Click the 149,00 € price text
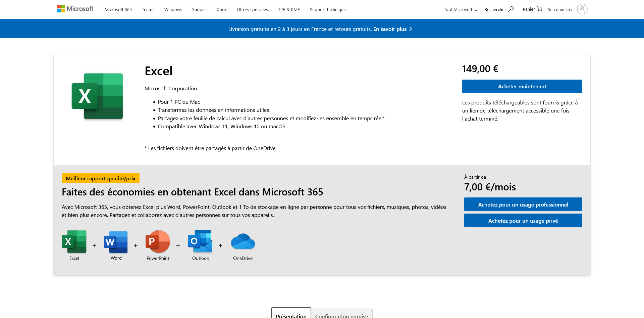This screenshot has width=644, height=318. pyautogui.click(x=480, y=69)
